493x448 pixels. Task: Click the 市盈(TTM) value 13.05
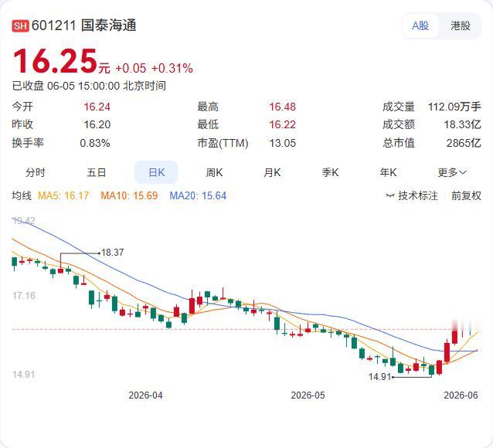pos(282,143)
